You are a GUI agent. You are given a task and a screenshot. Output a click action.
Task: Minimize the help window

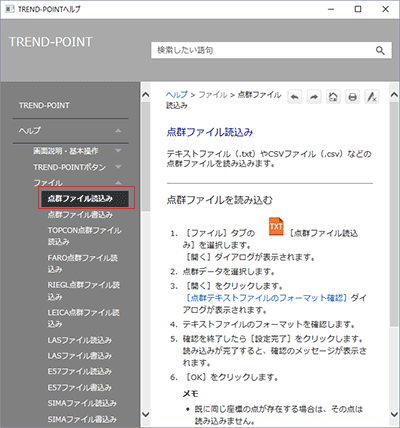331,9
